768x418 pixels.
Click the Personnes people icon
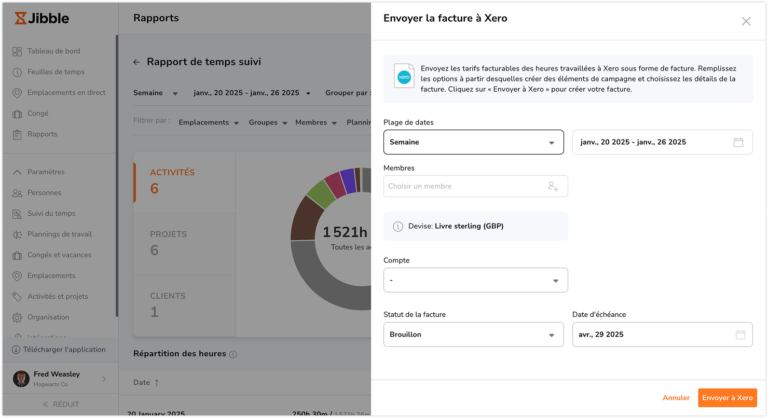(17, 193)
